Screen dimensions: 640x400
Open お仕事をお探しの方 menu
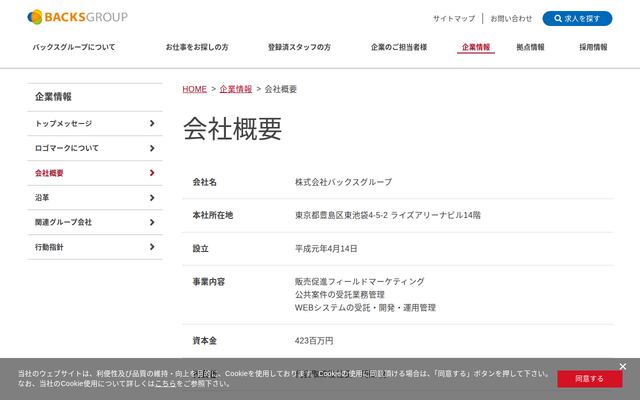pos(197,47)
